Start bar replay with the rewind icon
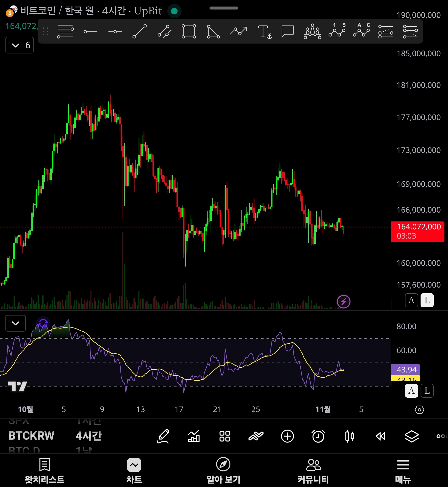This screenshot has width=448, height=487. (381, 436)
